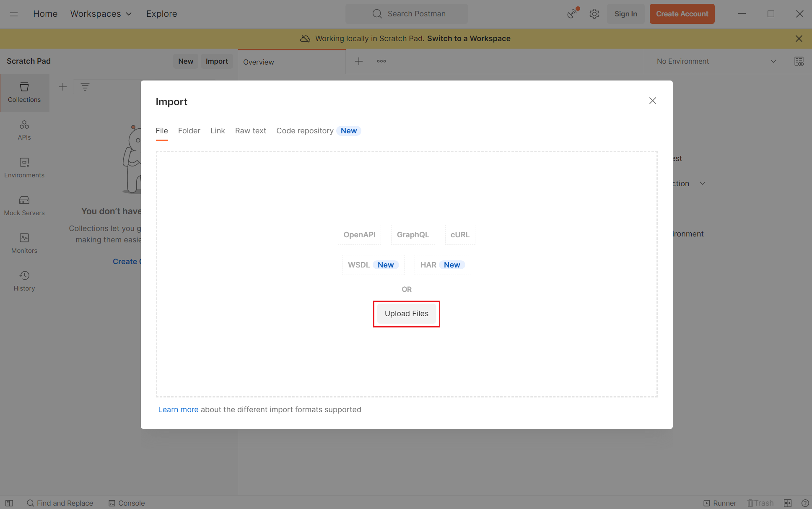The height and width of the screenshot is (509, 812).
Task: Click the Sign In button
Action: click(x=625, y=14)
